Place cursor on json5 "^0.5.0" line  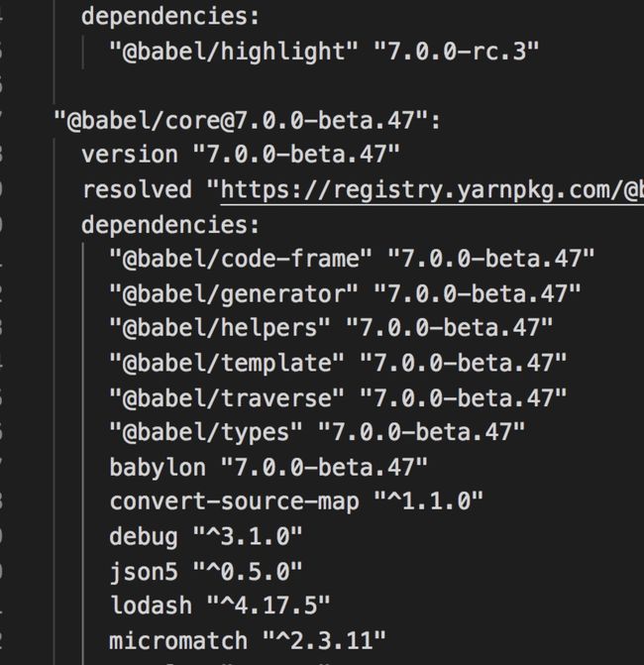tap(206, 572)
